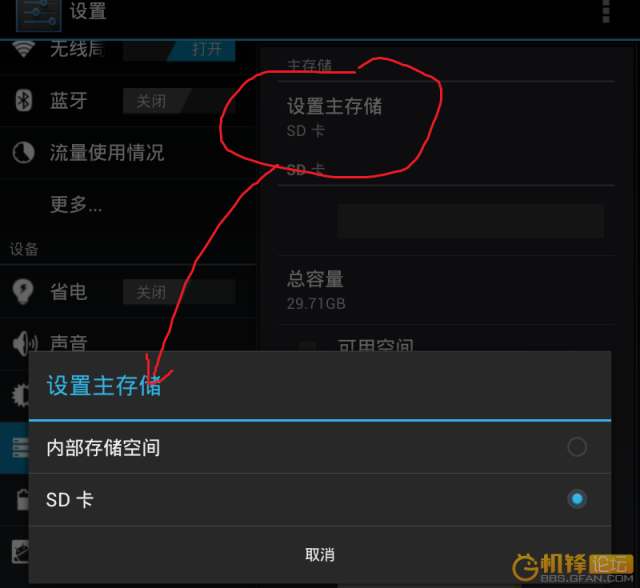Tap the sound speaker icon
Viewport: 640px width, 588px height.
(x=24, y=344)
